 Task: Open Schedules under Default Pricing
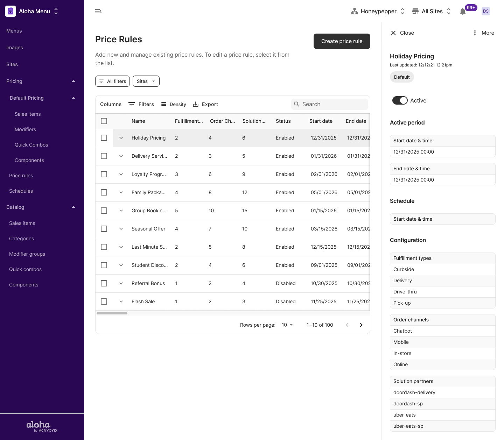point(21,191)
